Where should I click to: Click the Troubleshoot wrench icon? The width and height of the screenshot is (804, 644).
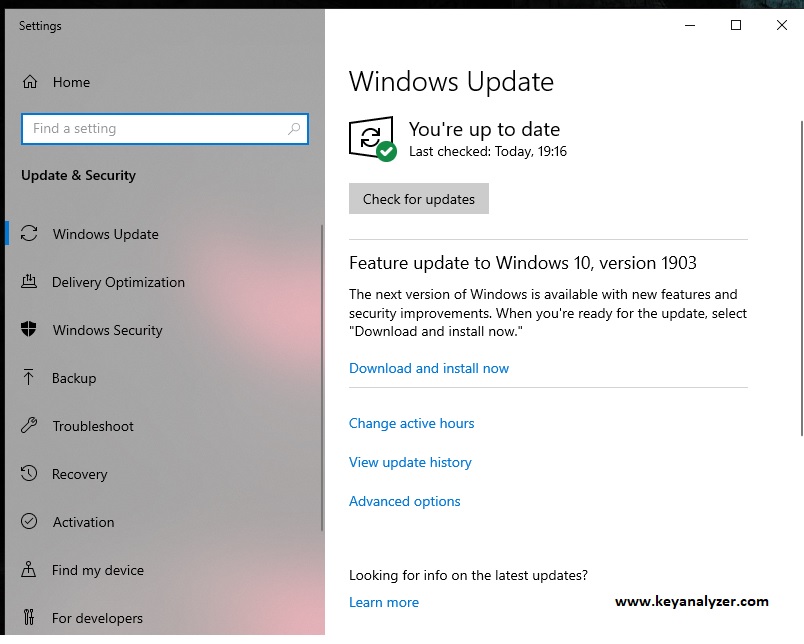coord(29,426)
